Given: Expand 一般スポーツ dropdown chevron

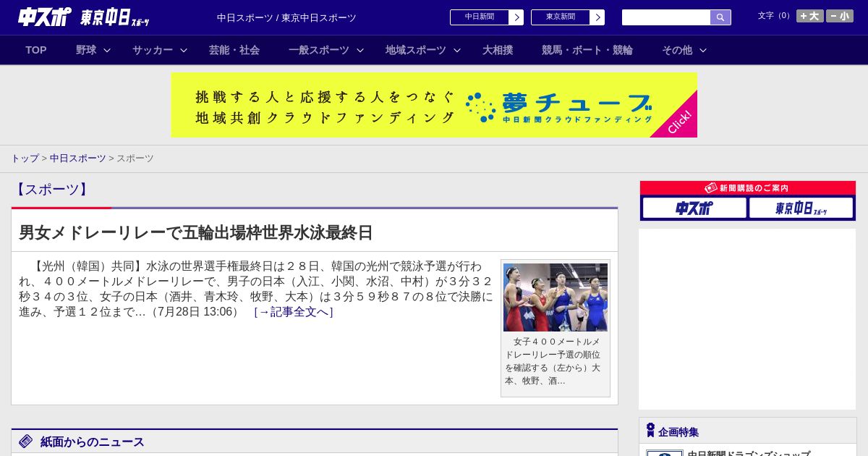Looking at the screenshot, I should [360, 50].
